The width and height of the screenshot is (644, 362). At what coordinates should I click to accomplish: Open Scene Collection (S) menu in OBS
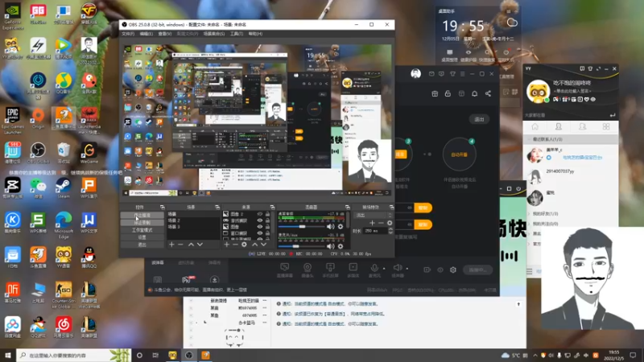[214, 34]
